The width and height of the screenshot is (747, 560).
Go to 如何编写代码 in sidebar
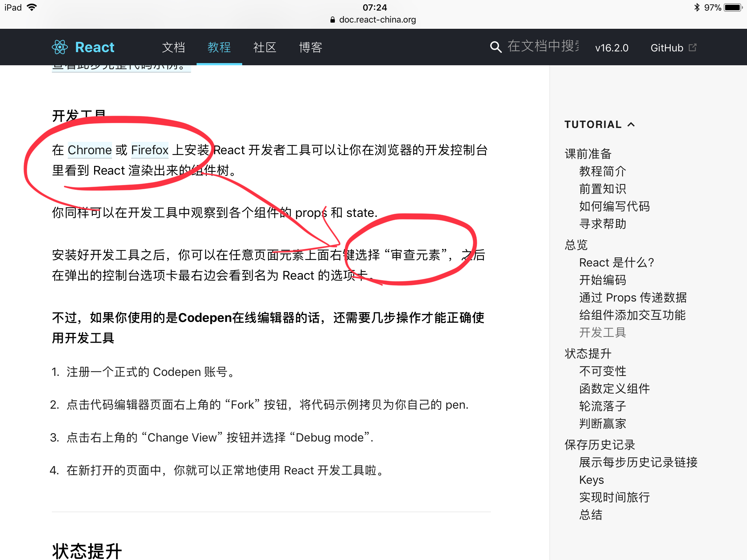click(615, 206)
